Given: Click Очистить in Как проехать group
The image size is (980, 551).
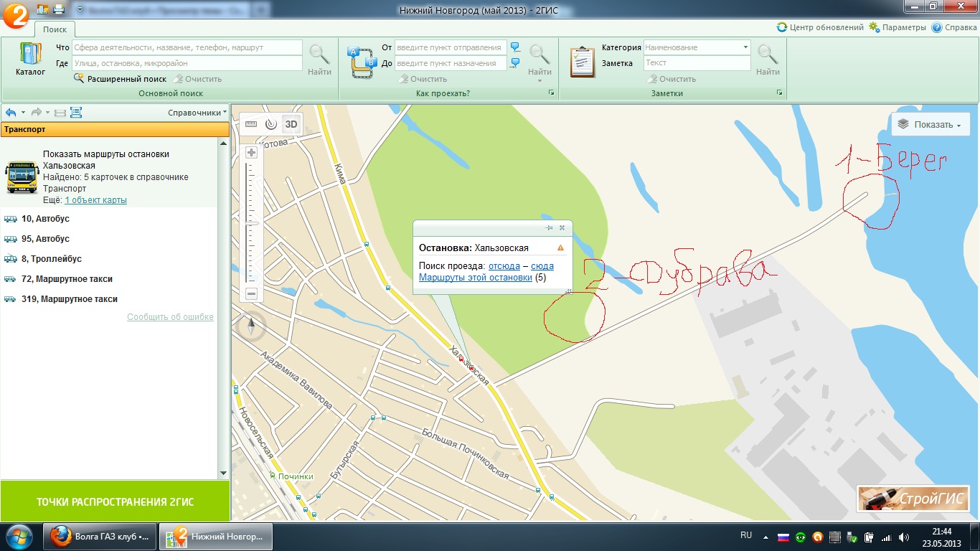Looking at the screenshot, I should click(423, 79).
